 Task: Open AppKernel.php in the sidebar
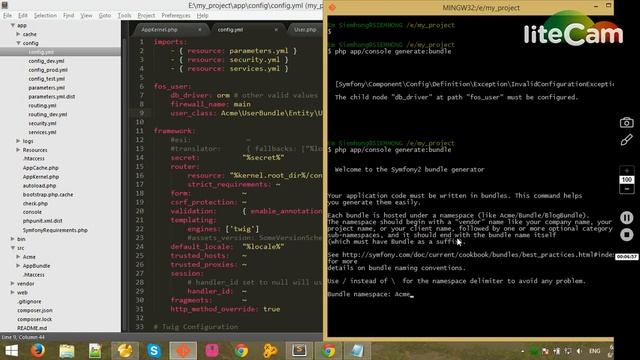coord(41,177)
